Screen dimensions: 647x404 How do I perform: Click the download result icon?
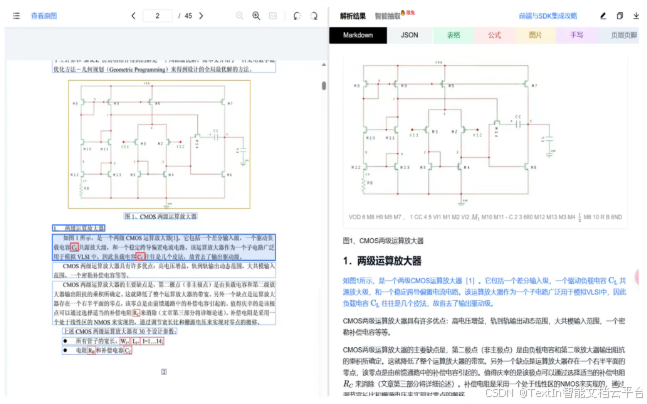(636, 16)
